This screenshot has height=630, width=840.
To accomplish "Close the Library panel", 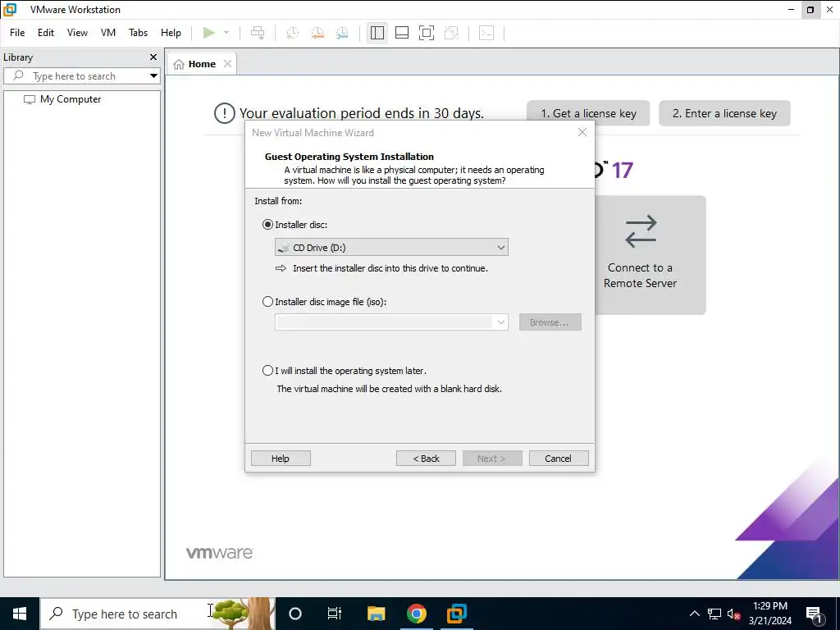I will (x=153, y=57).
